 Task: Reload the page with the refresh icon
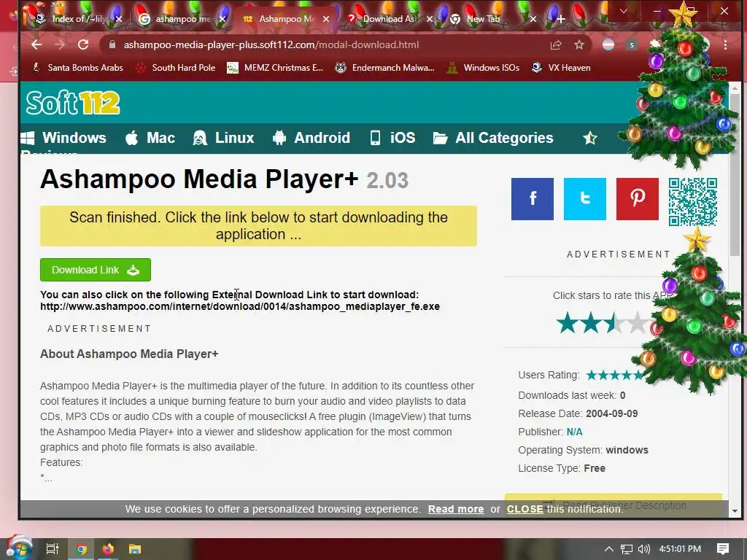[x=83, y=44]
